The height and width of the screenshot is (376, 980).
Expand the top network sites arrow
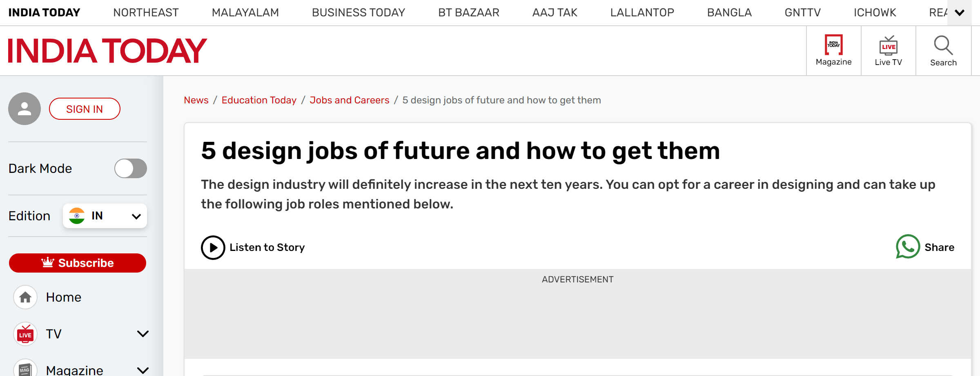(960, 13)
